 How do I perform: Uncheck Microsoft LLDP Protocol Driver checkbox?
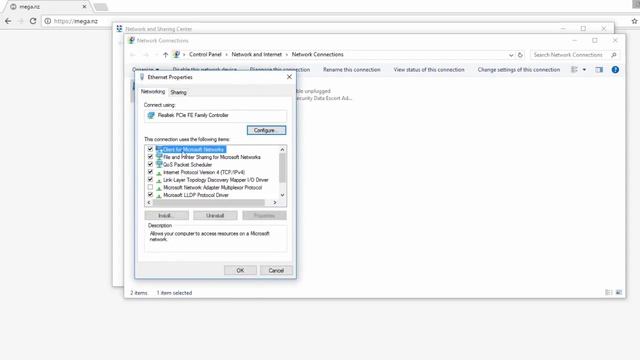tap(150, 195)
